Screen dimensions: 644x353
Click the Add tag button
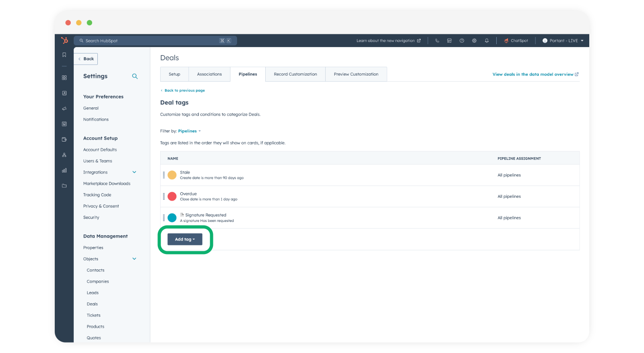tap(185, 239)
